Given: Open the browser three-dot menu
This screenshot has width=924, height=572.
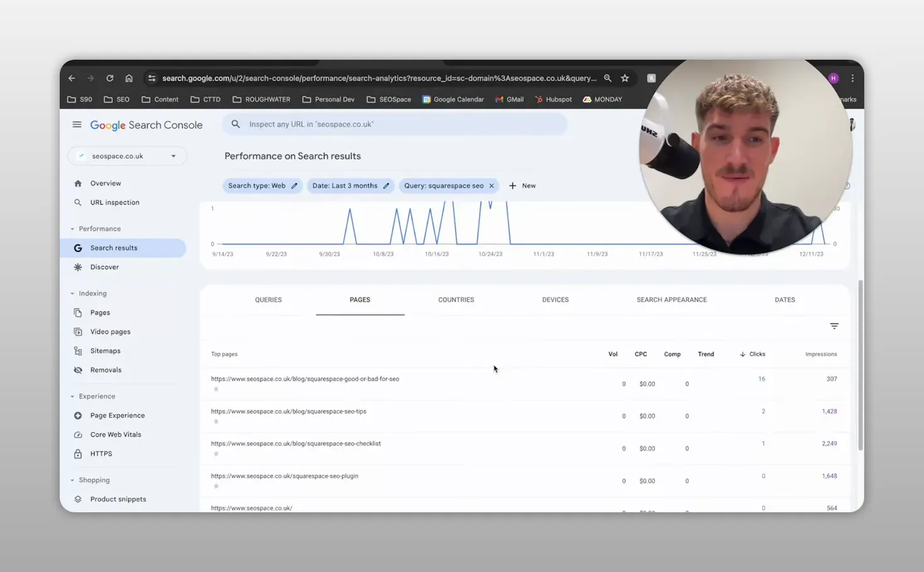Looking at the screenshot, I should 852,79.
